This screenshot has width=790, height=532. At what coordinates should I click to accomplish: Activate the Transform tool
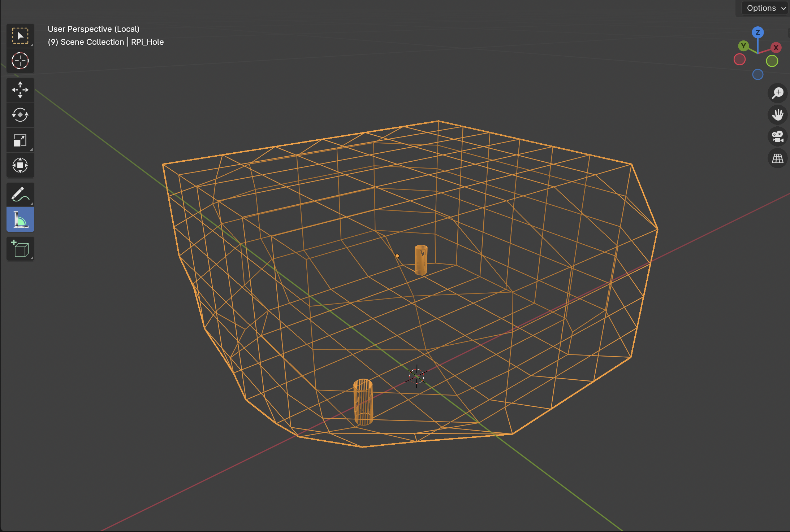point(20,165)
